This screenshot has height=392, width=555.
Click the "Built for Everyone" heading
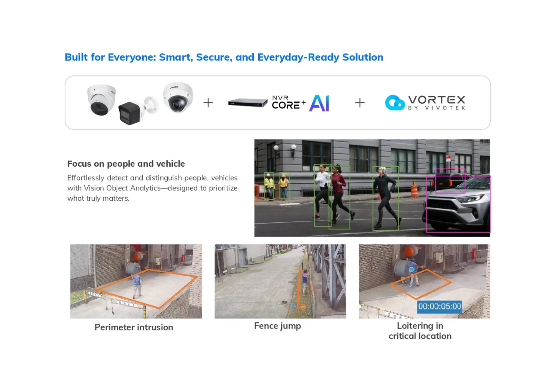click(224, 57)
